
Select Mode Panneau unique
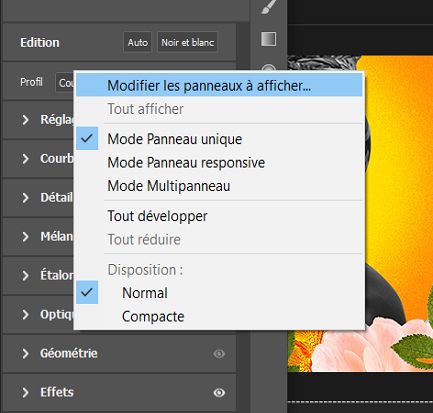coord(219,139)
